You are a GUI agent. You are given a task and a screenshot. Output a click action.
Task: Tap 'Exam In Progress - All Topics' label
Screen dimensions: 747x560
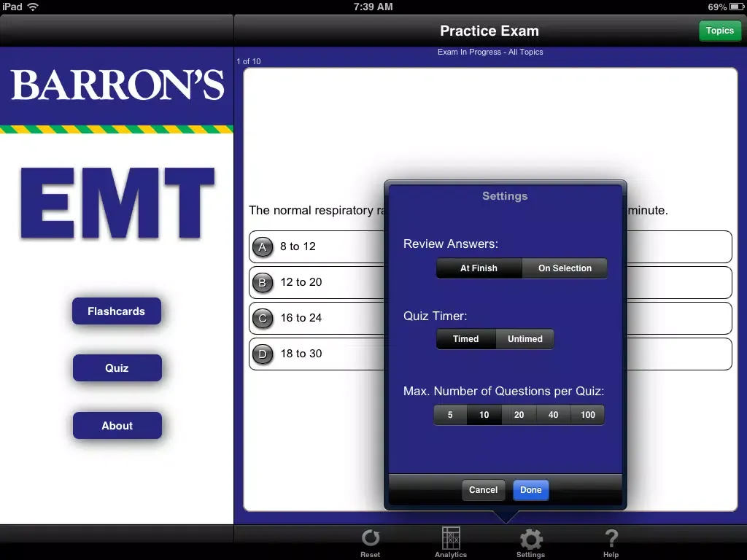pyautogui.click(x=490, y=52)
